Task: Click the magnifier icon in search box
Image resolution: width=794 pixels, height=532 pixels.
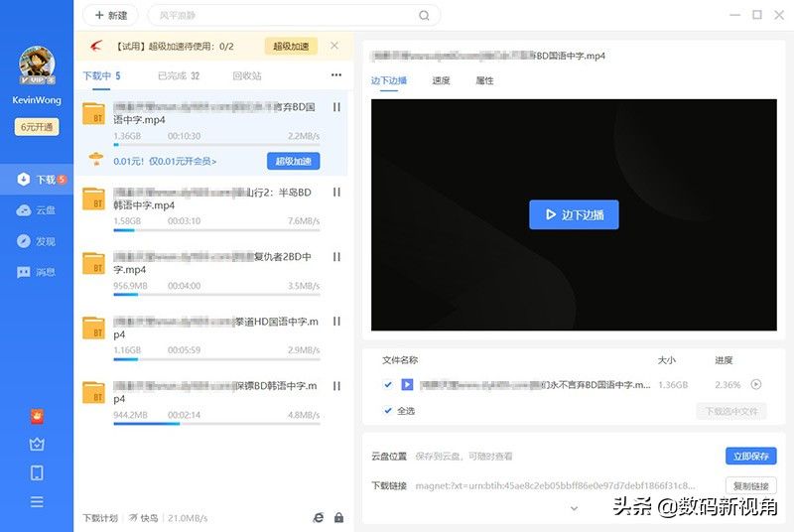Action: pos(424,16)
